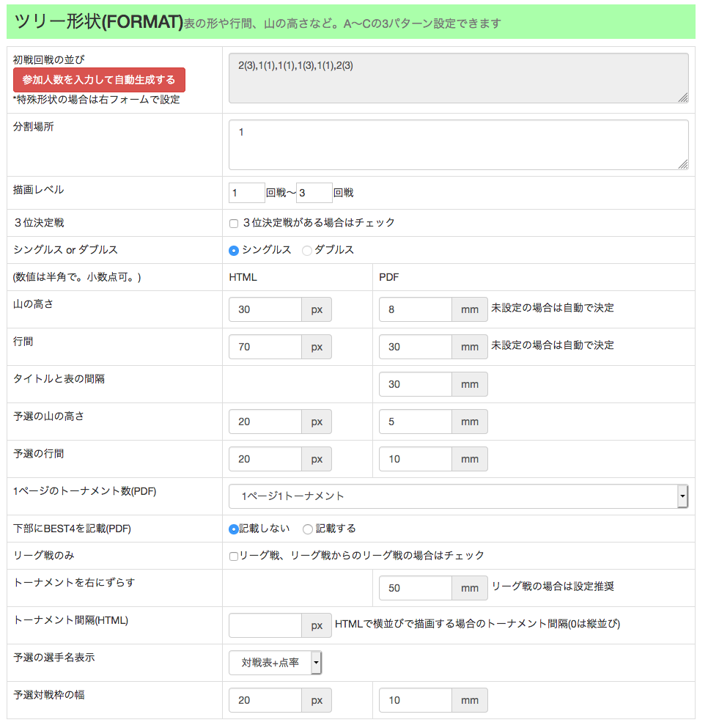Click the トーナメントを右にずらす mm field
708x728 pixels.
pyautogui.click(x=416, y=588)
